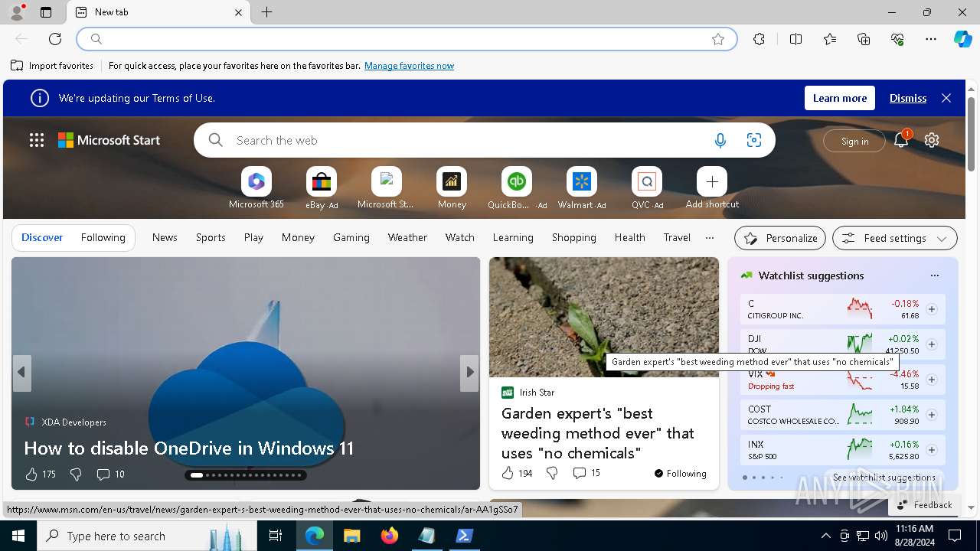Open the Extensions puzzle icon in toolbar
Viewport: 980px width, 551px height.
(x=759, y=39)
